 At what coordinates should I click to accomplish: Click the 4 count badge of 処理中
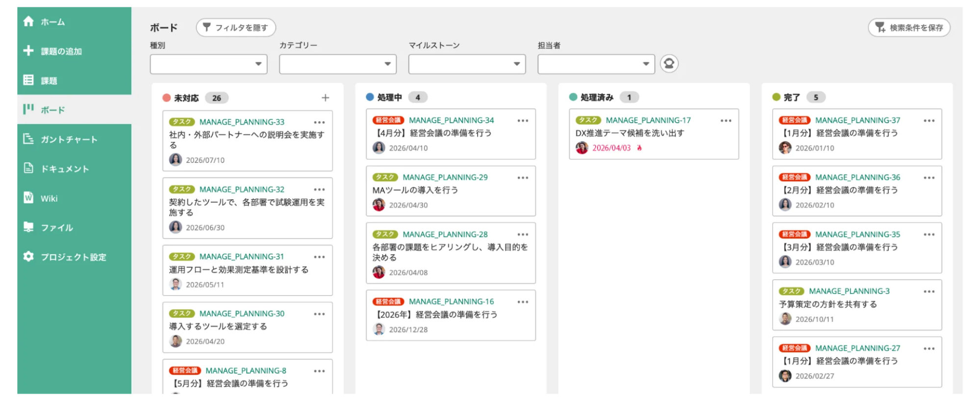click(418, 97)
